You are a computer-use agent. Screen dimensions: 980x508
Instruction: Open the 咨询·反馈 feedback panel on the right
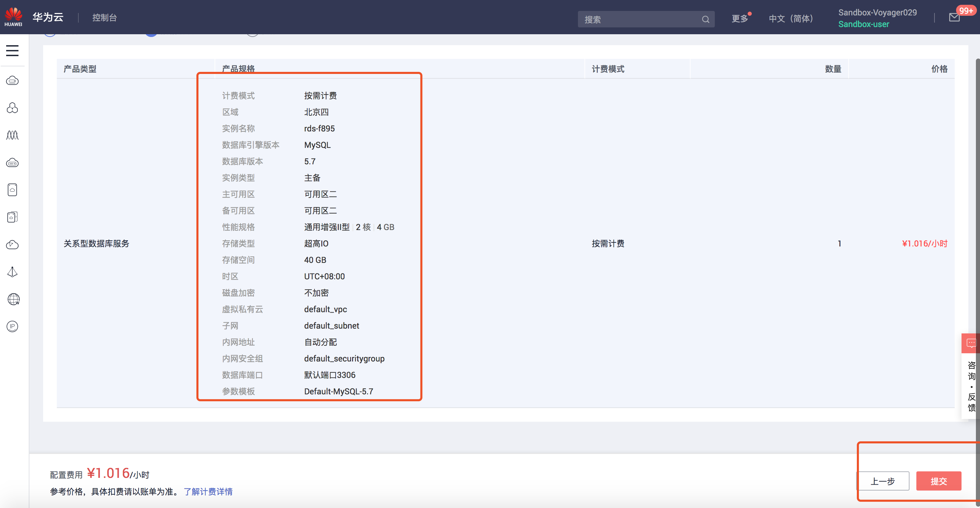click(x=971, y=381)
